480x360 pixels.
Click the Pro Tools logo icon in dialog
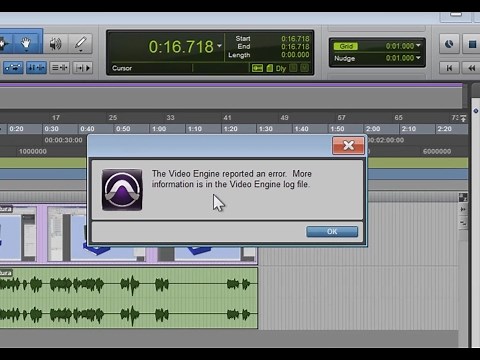click(x=122, y=190)
